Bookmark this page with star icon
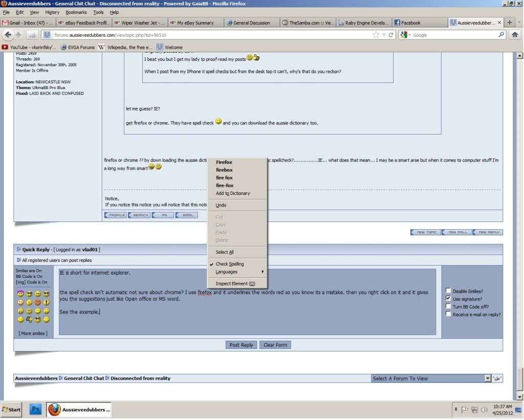Image resolution: width=524 pixels, height=420 pixels. coord(377,35)
